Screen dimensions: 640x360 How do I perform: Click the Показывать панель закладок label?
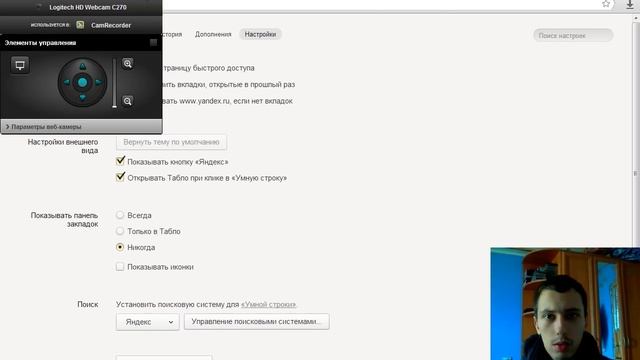tap(64, 220)
